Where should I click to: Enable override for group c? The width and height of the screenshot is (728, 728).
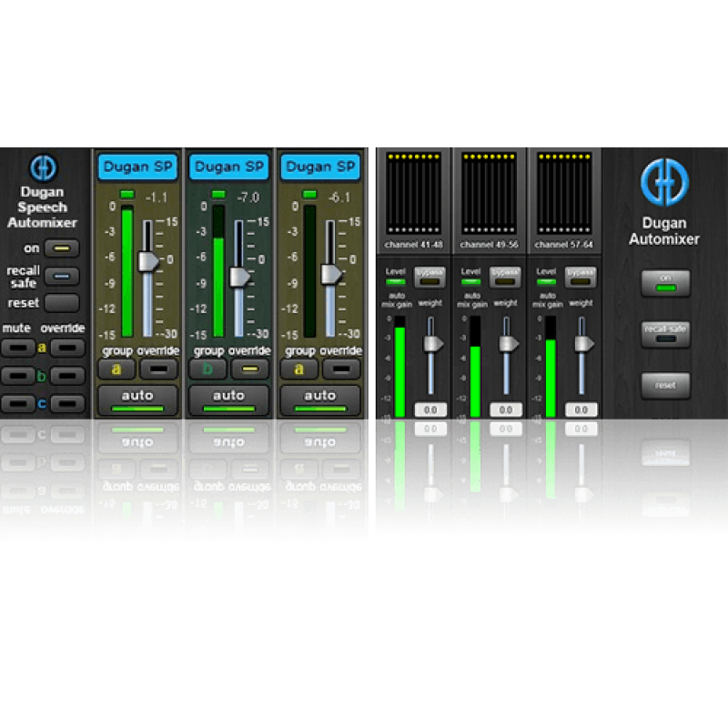[66, 402]
